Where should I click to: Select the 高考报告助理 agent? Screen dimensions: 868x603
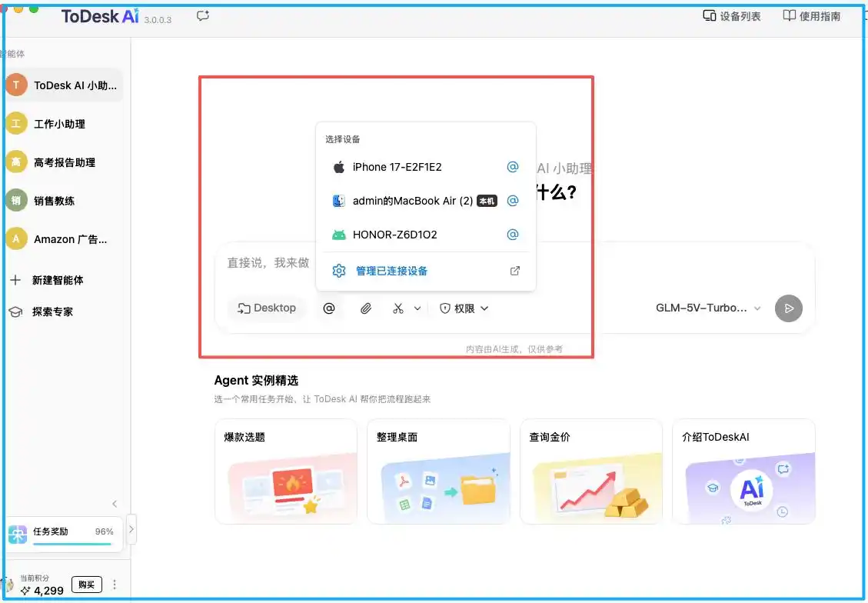pyautogui.click(x=64, y=162)
